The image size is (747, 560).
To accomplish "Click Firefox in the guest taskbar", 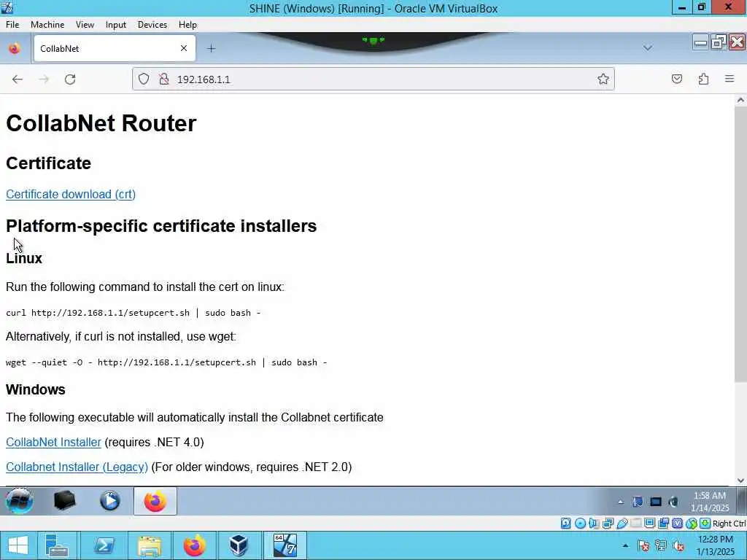I will coord(155,501).
